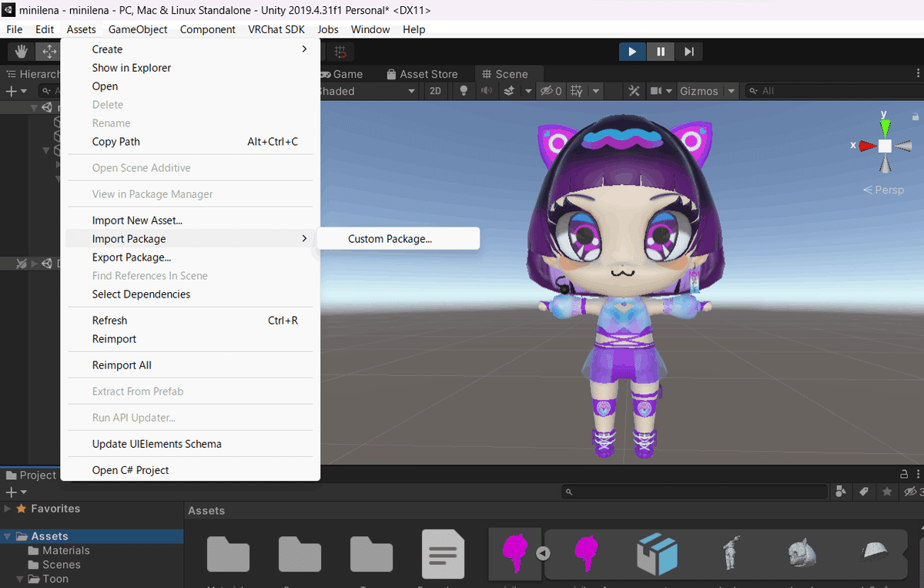
Task: Open the grid axis dropdown arrow
Action: click(596, 91)
